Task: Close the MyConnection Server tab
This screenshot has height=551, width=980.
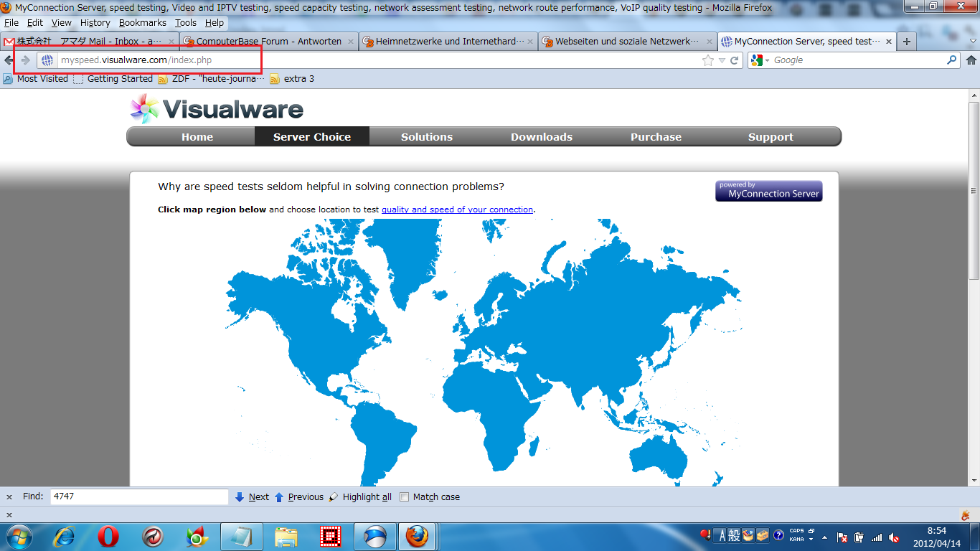Action: (x=888, y=42)
